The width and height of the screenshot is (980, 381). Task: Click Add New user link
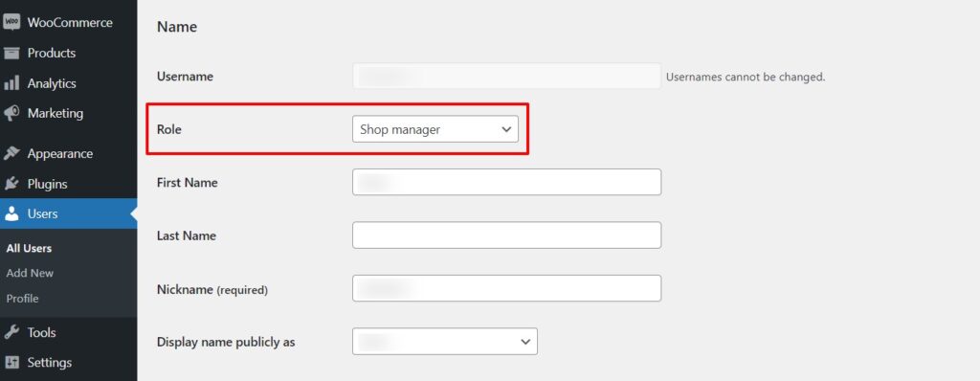click(30, 274)
